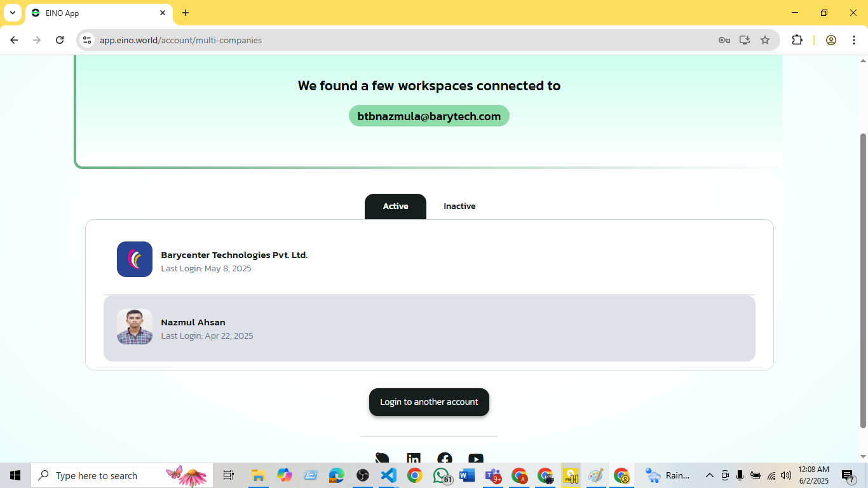Open the LinkedIn social icon
Viewport: 868px width, 488px height.
pos(414,459)
